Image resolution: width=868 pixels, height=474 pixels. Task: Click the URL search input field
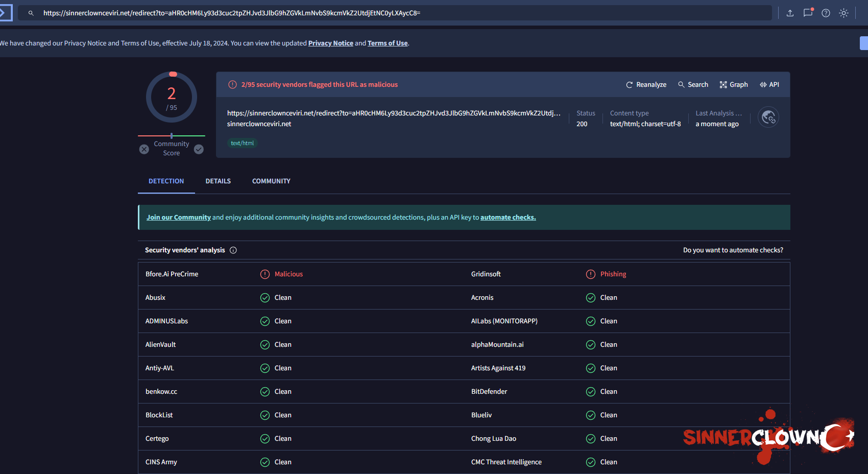pos(398,13)
